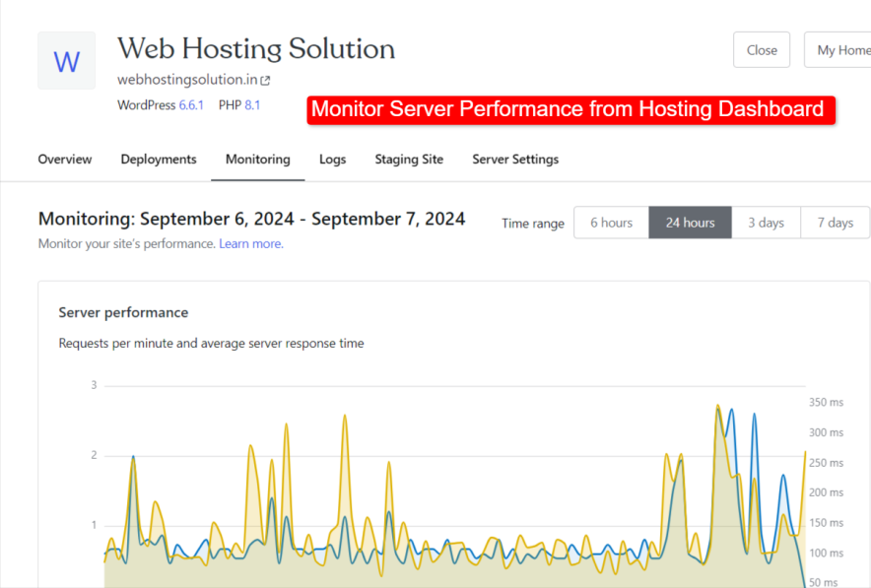Keep the 24 hours range selected

(690, 223)
